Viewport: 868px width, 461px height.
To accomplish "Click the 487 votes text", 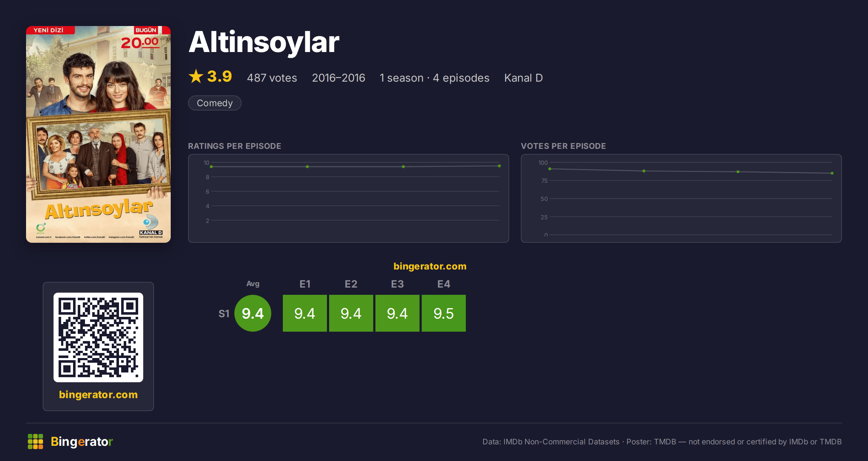I will coord(272,78).
